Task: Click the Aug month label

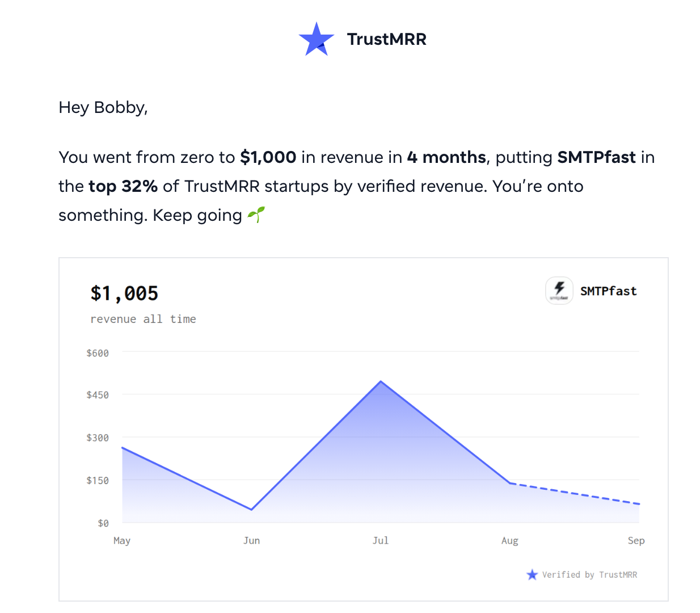Action: click(510, 541)
